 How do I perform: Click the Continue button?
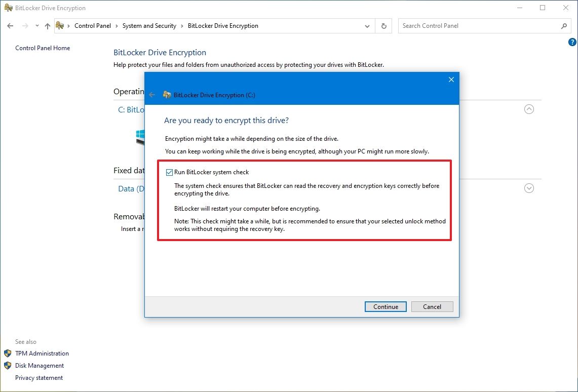point(386,306)
